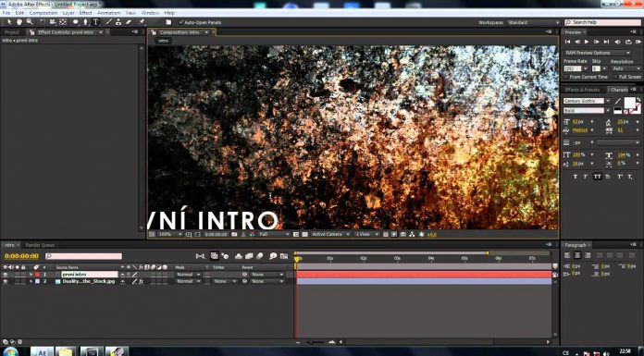The width and height of the screenshot is (644, 356).
Task: Toggle audio mute in Preview panel
Action: [617, 42]
